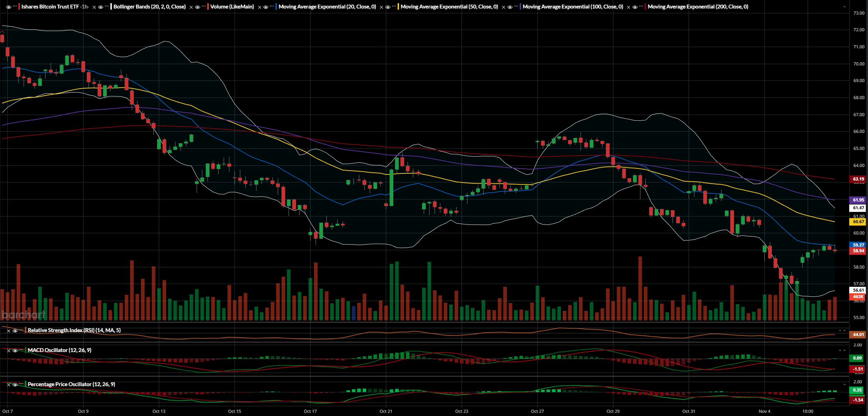Open ··· settings for Moving Average Exponential (200)
Image resolution: width=868 pixels, height=416 pixels.
[640, 7]
